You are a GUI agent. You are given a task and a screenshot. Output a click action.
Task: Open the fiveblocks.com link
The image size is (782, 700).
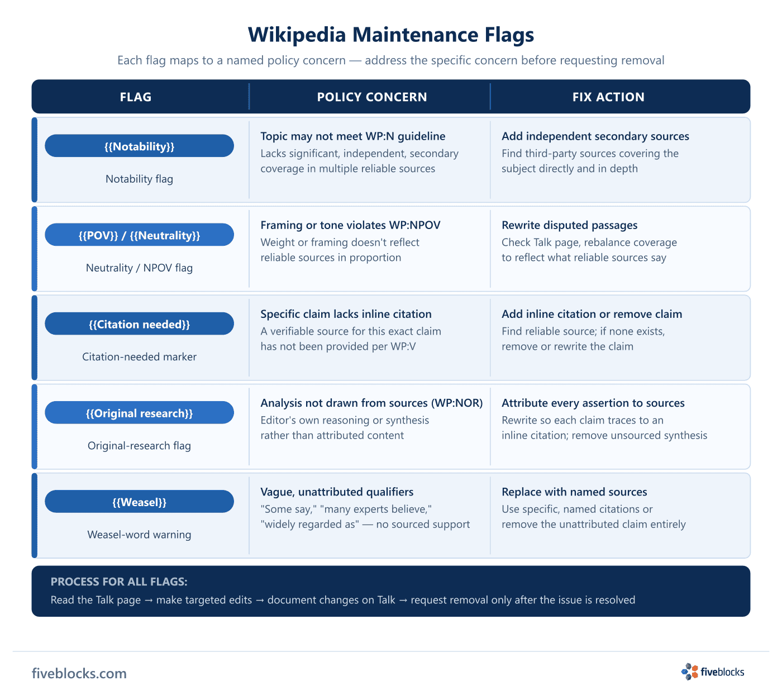(x=79, y=673)
